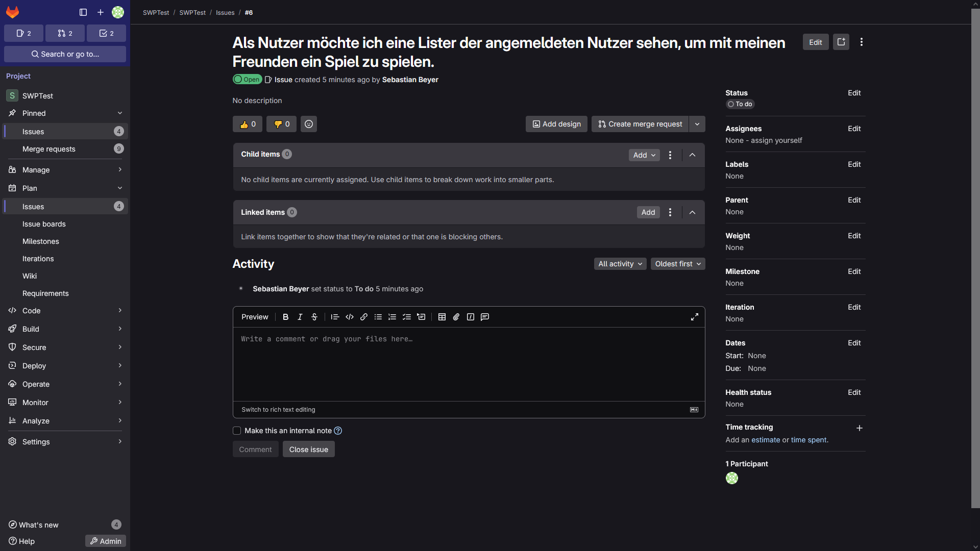Image resolution: width=980 pixels, height=551 pixels.
Task: Open Issue boards in sidebar
Action: pyautogui.click(x=44, y=224)
